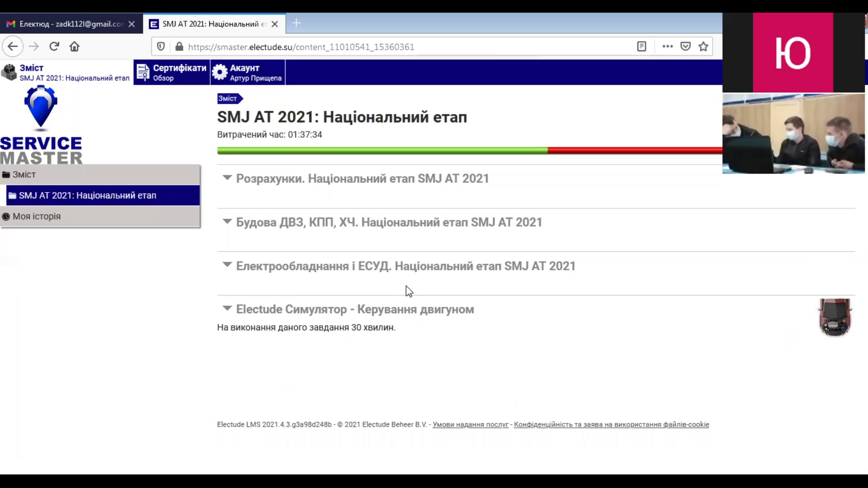Collapse the Будова ДВЗ, КПП, ХЧ section
Screen dimensions: 868x488
click(227, 222)
